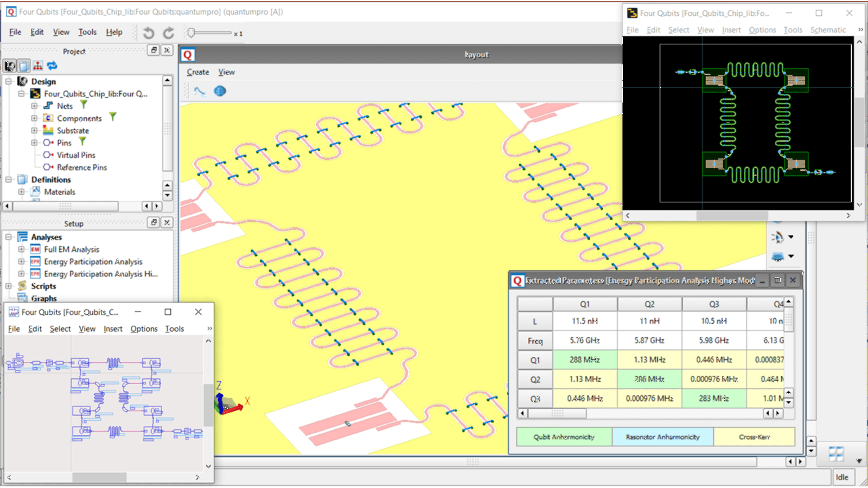Click the Full EM Analysis icon under Analyses

[x=35, y=249]
